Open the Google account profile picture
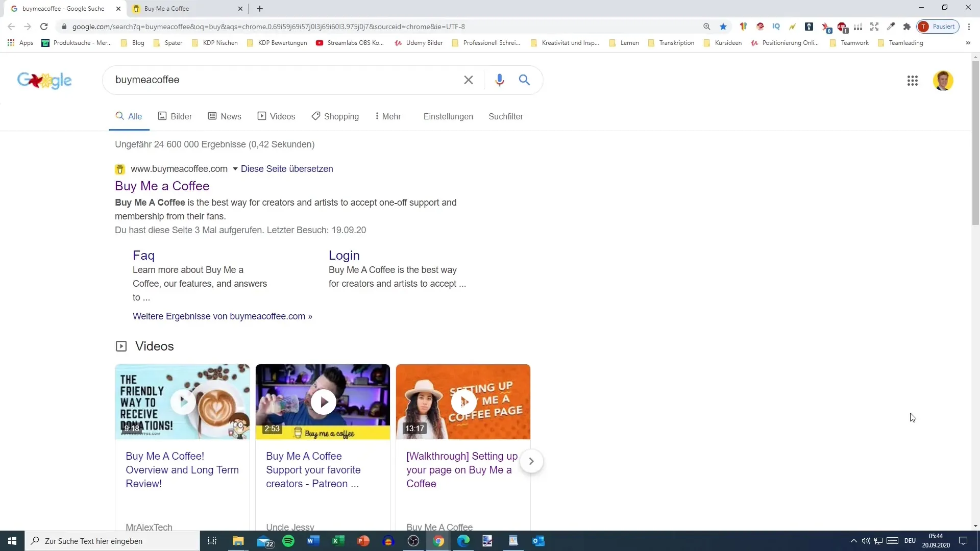980x551 pixels. coord(943,81)
